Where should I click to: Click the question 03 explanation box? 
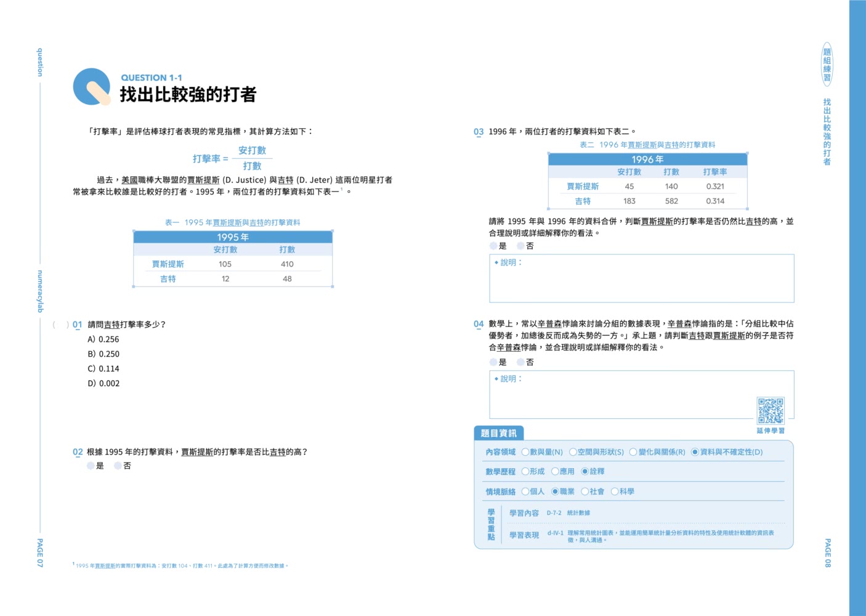point(641,278)
